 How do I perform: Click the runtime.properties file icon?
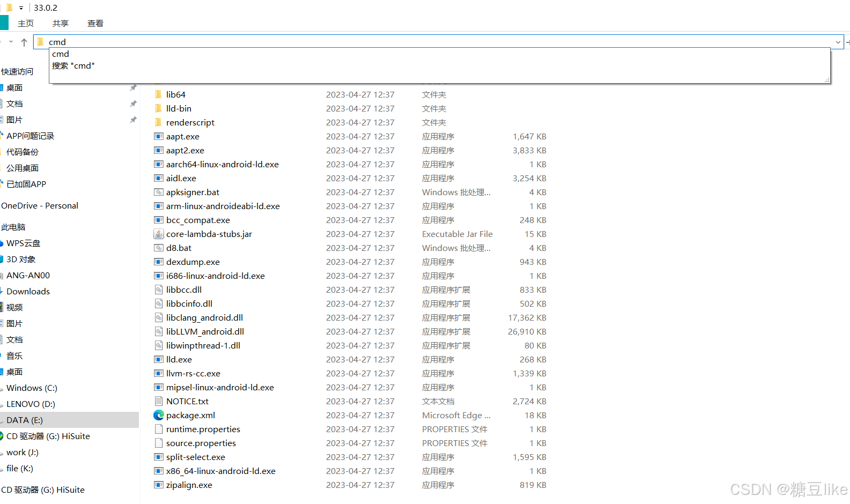pyautogui.click(x=159, y=429)
